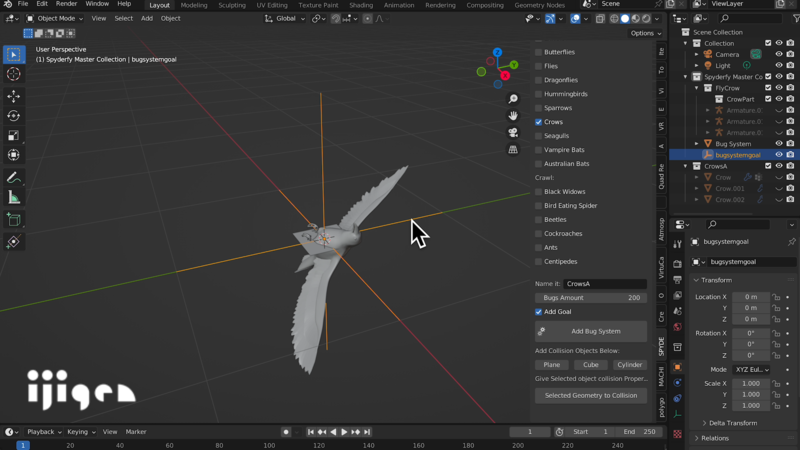Activate the Annotate tool
This screenshot has height=450, width=800.
pyautogui.click(x=14, y=178)
